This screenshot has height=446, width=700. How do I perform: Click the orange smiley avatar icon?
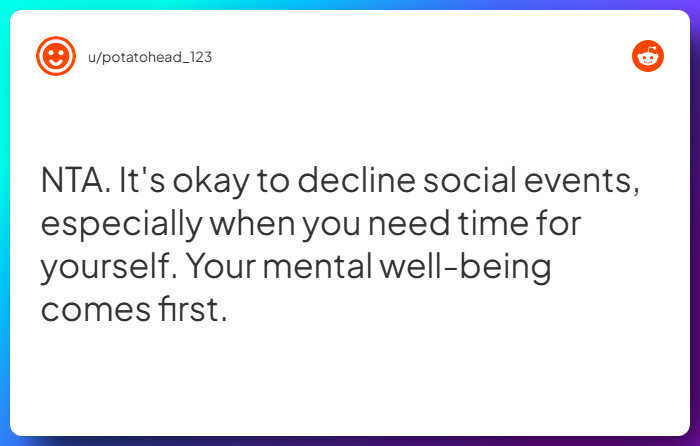(x=55, y=57)
